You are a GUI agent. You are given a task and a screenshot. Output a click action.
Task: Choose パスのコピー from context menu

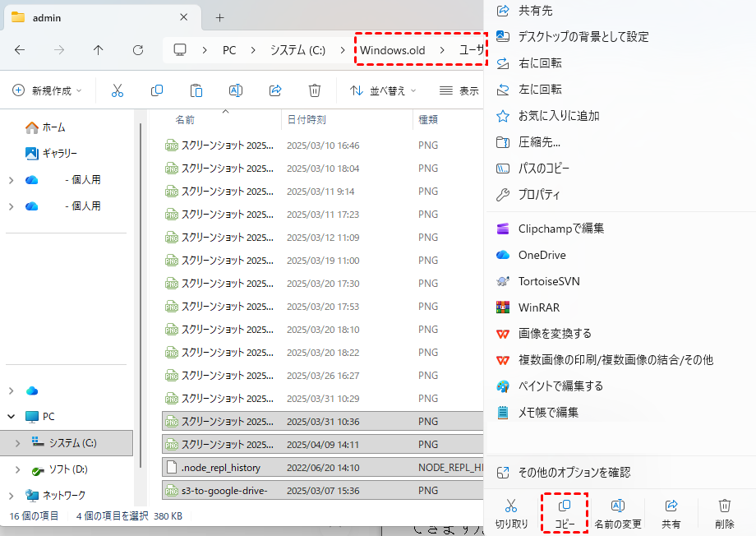[543, 169]
